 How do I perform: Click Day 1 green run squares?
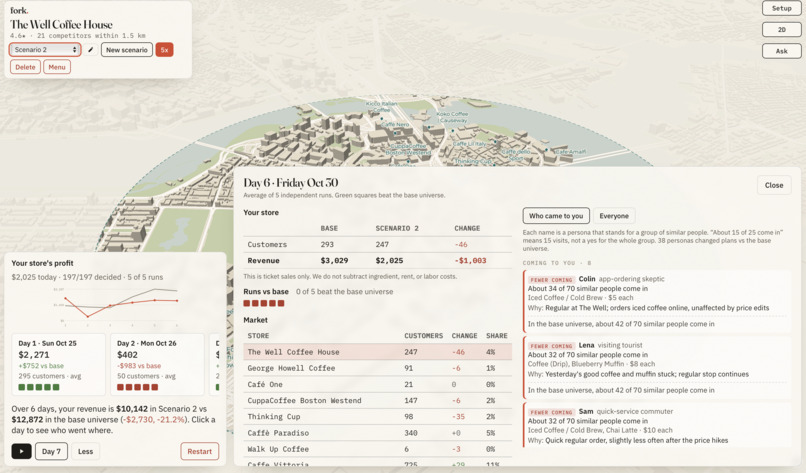[x=39, y=387]
